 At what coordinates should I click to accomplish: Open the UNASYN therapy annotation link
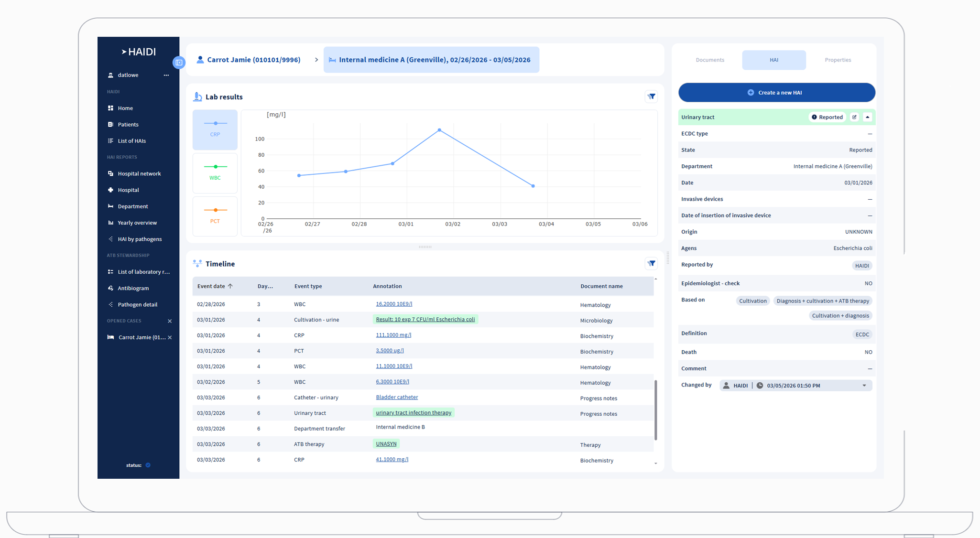(x=386, y=444)
